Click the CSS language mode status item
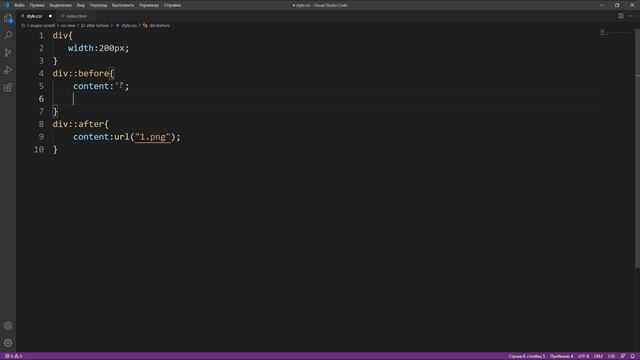The image size is (640, 360). pos(611,356)
